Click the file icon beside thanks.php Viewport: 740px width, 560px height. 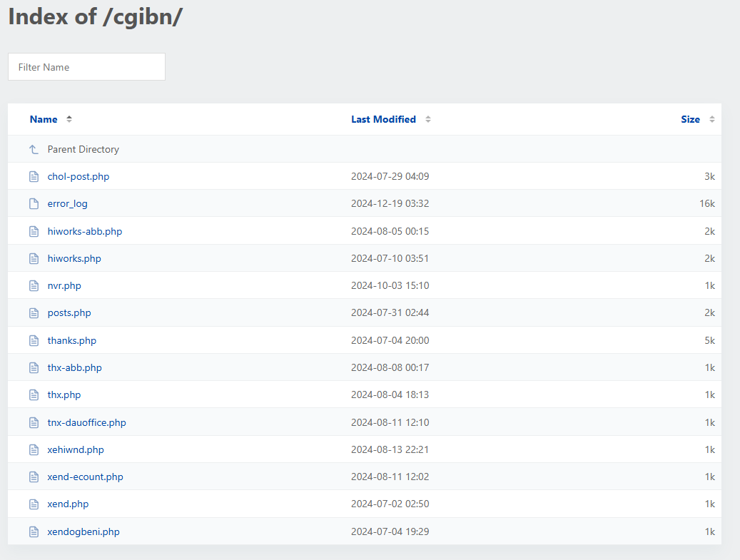[x=34, y=340]
